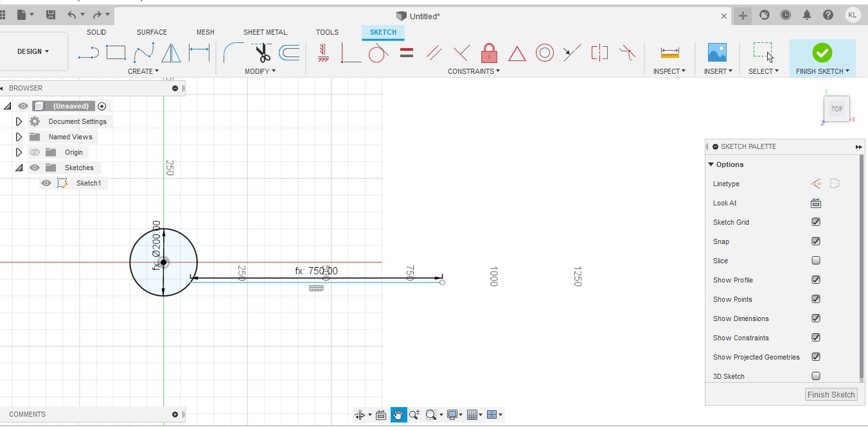
Task: Toggle the Show Dimensions checkbox
Action: tap(816, 318)
